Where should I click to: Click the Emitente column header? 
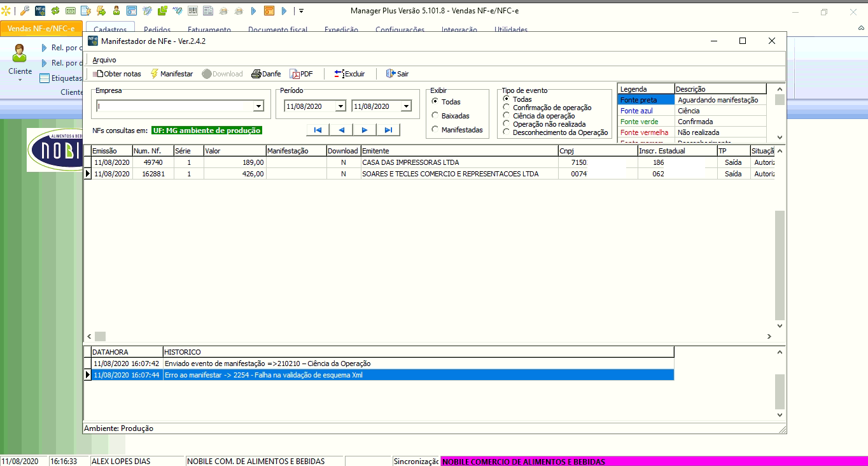(458, 151)
